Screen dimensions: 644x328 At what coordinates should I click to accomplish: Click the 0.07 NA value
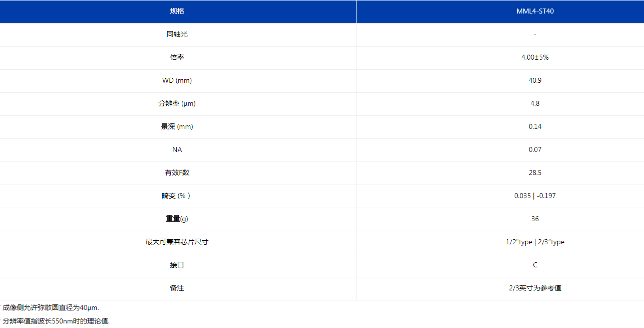click(x=535, y=150)
